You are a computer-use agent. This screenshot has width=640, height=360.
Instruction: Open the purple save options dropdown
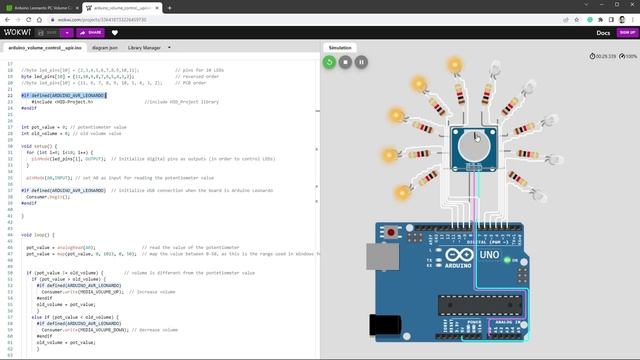[67, 33]
